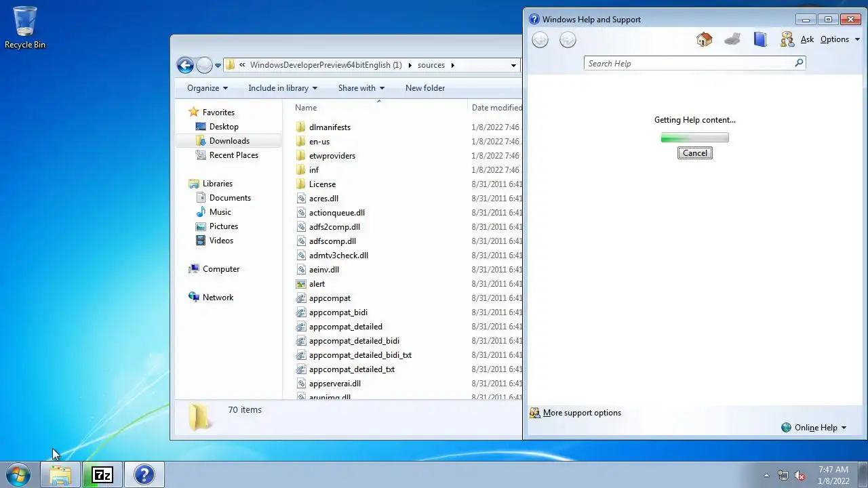The image size is (868, 488).
Task: Open the Online Help dropdown
Action: [814, 427]
